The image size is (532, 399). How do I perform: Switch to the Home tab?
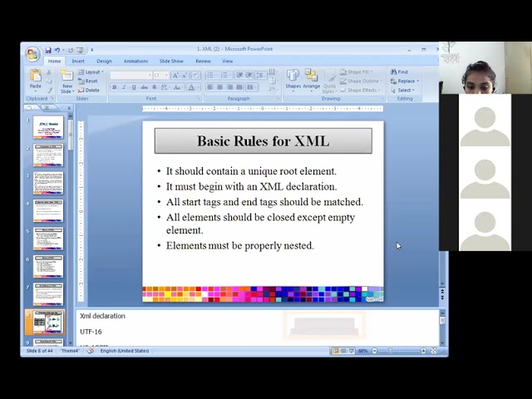54,61
